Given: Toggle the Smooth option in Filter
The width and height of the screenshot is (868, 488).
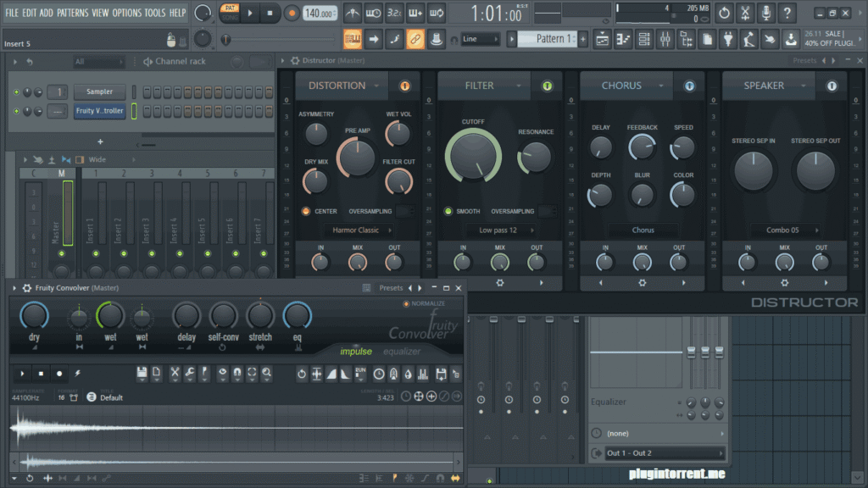Looking at the screenshot, I should point(448,211).
